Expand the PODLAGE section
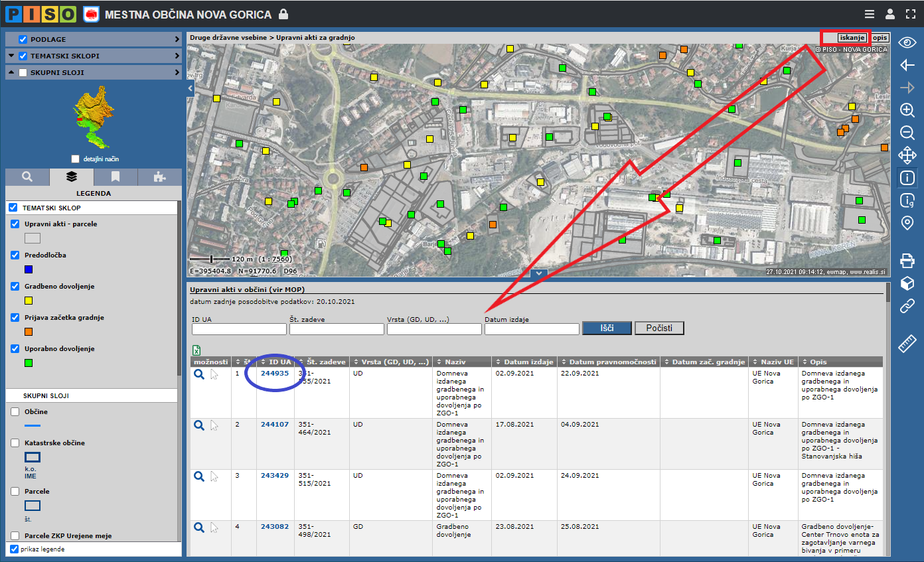 click(177, 39)
